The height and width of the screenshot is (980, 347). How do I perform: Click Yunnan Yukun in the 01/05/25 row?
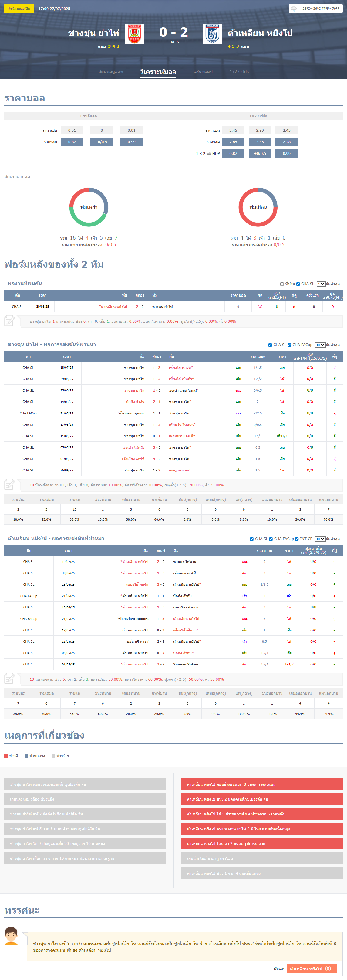pyautogui.click(x=185, y=664)
